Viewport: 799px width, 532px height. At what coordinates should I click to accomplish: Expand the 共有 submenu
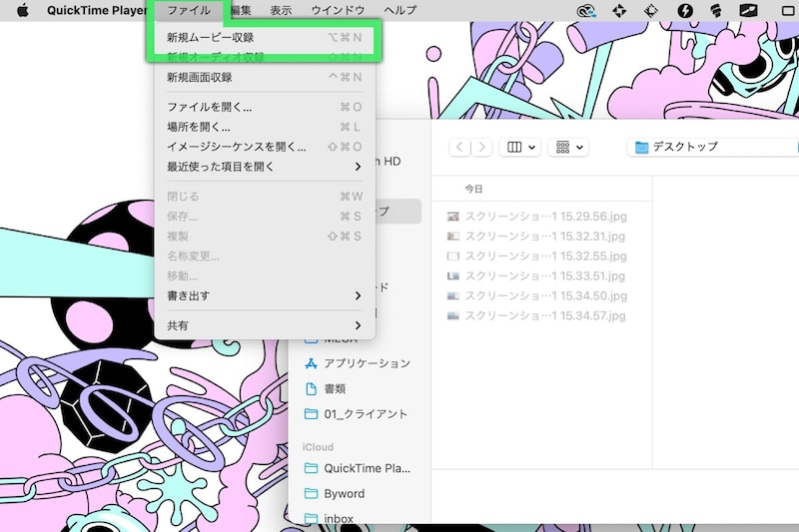click(264, 325)
